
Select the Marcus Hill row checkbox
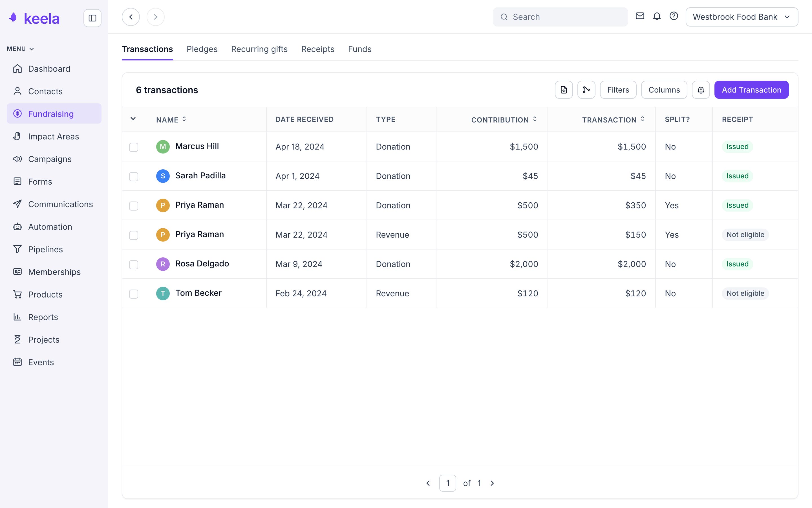click(x=134, y=147)
